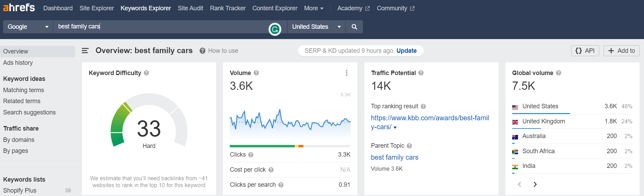This screenshot has height=196, width=644.
Task: Click How to use link
Action: (x=223, y=51)
